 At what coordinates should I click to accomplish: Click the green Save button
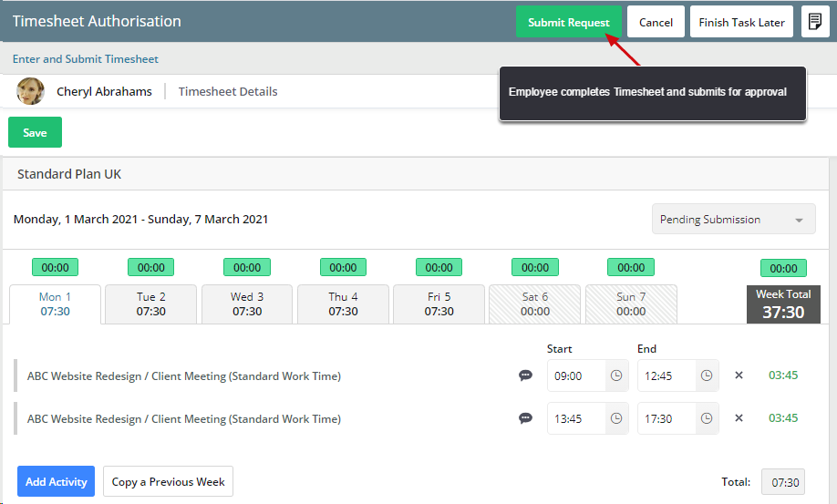(35, 132)
